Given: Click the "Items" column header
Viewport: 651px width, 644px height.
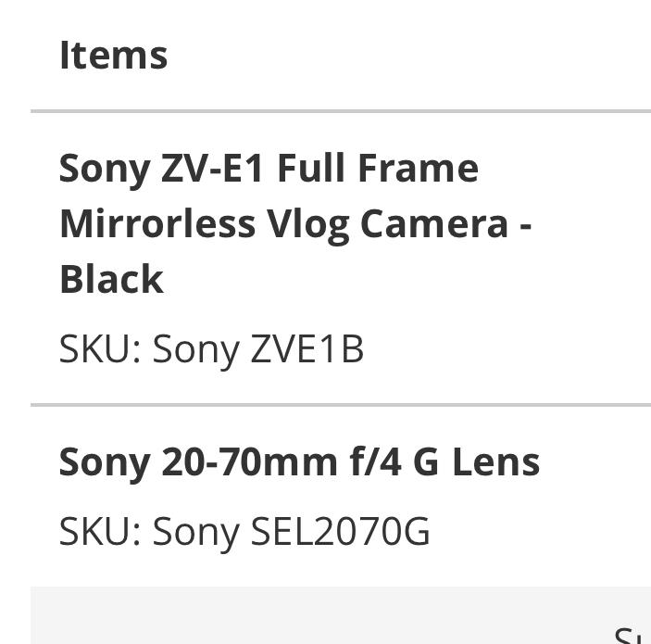Looking at the screenshot, I should (113, 55).
